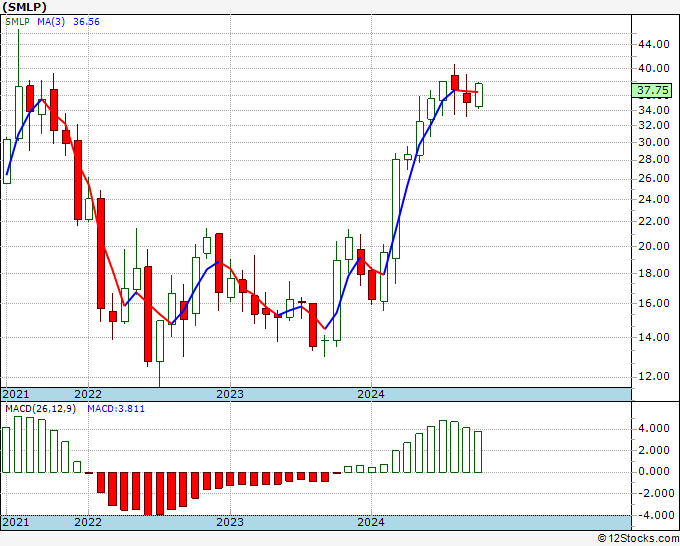Screen dimensions: 680x546
Task: Click the 22.00 price axis label
Action: [x=654, y=221]
